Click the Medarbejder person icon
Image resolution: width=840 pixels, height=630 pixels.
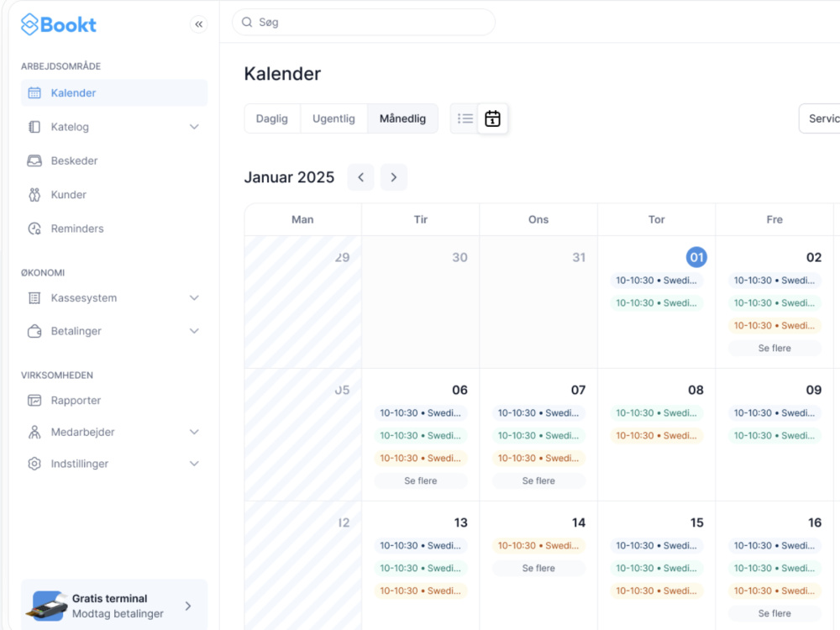pyautogui.click(x=34, y=432)
